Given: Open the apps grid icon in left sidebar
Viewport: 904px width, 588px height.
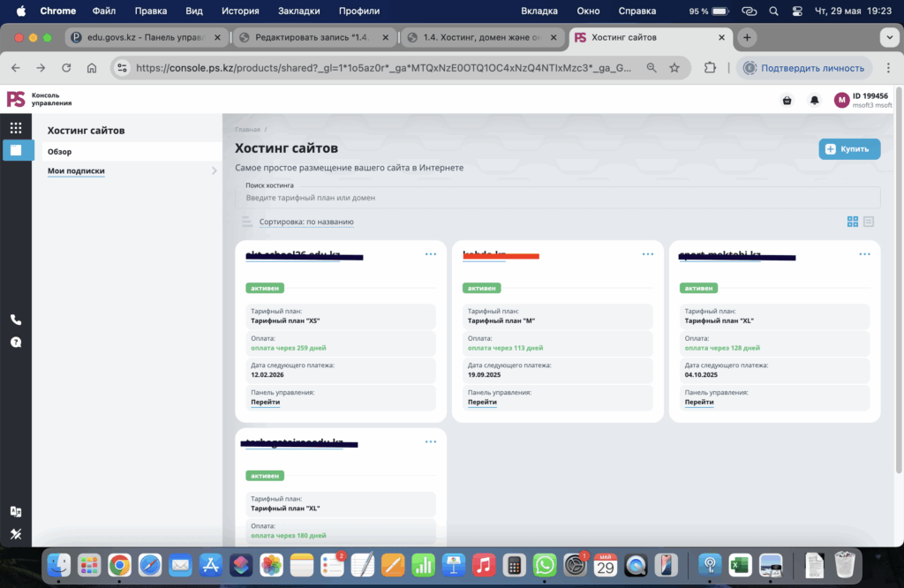Looking at the screenshot, I should pos(16,128).
